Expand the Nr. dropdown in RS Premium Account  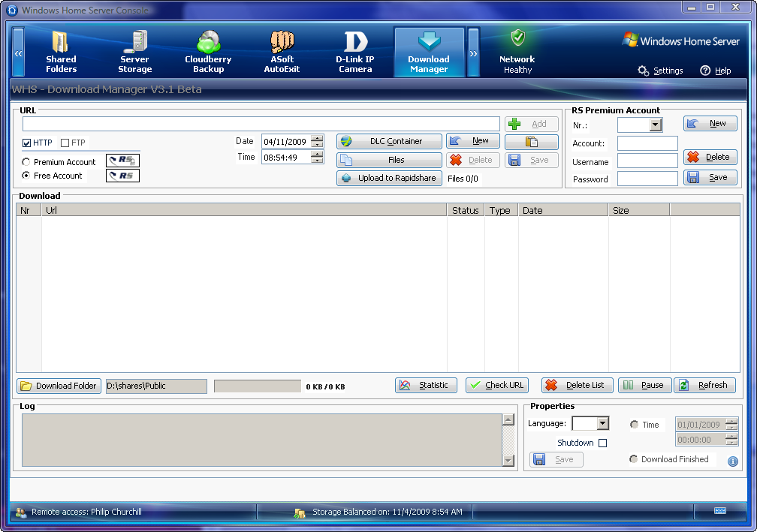pyautogui.click(x=655, y=125)
